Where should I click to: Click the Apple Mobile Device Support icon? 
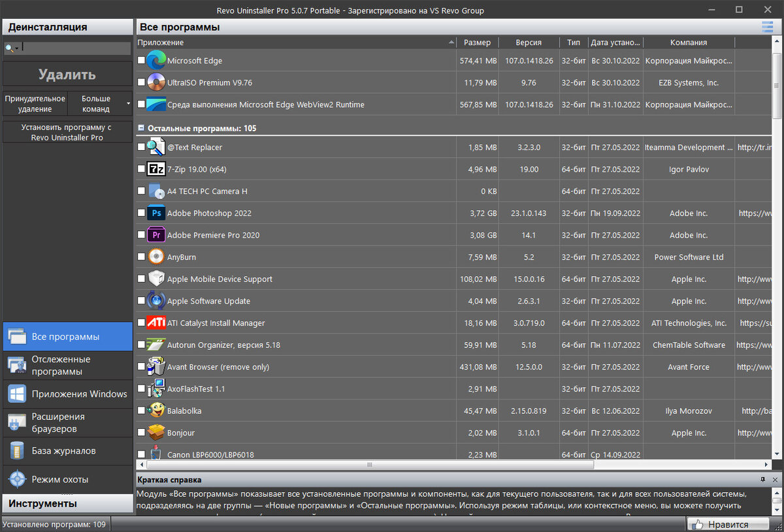pos(156,279)
